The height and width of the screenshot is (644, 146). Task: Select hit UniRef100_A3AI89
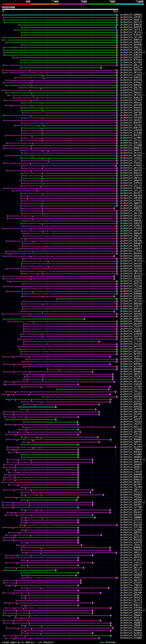[x=131, y=384]
